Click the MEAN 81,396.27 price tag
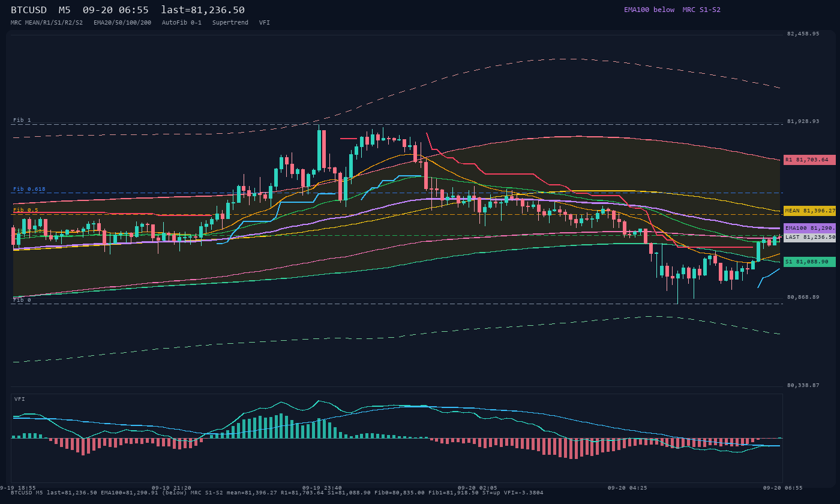This screenshot has width=840, height=504. (809, 211)
